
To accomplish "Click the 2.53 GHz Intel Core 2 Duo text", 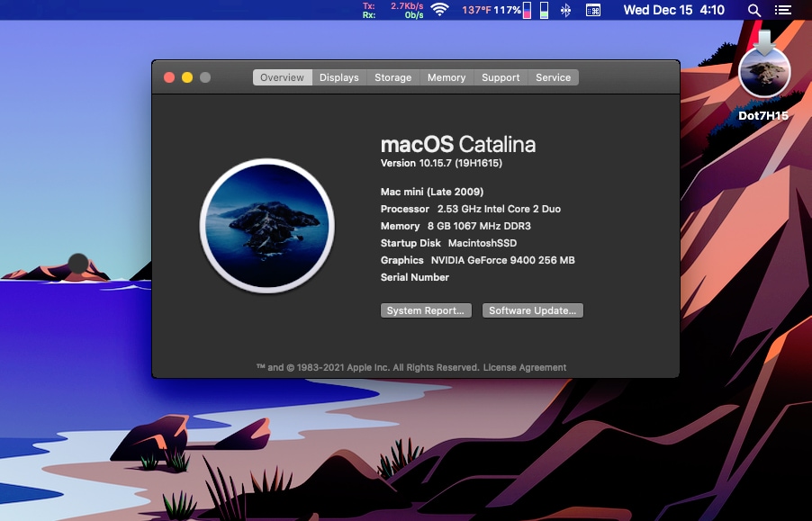I will coord(499,209).
